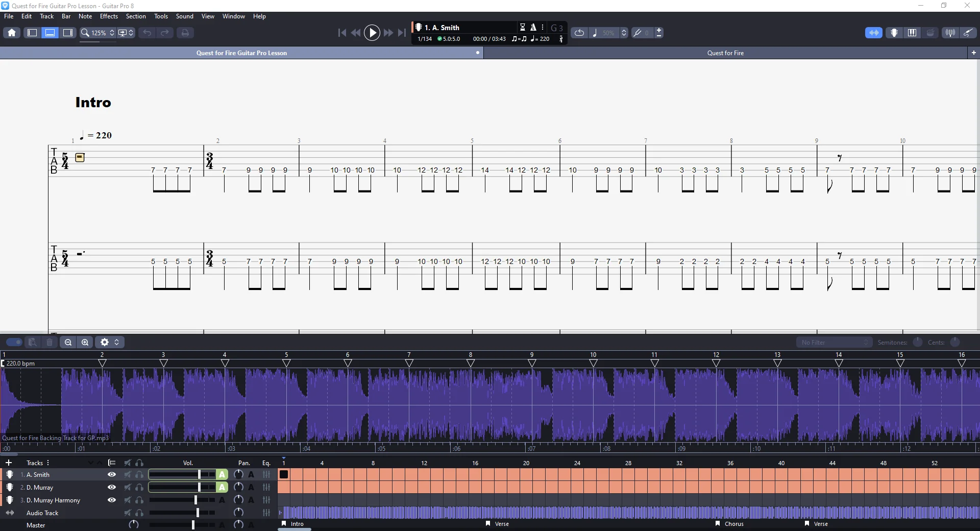980x531 pixels.
Task: Enable loop playback
Action: 579,33
